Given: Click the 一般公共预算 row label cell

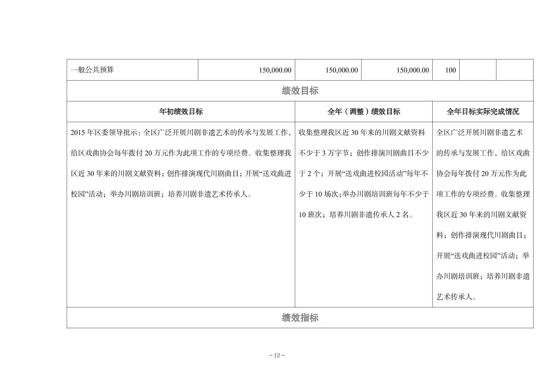Looking at the screenshot, I should [x=92, y=70].
